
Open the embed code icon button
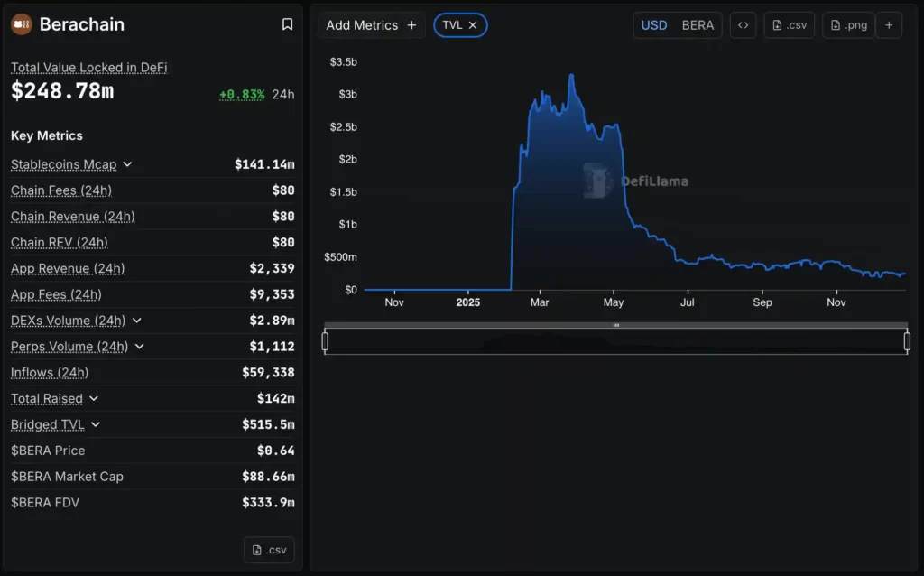(x=743, y=25)
